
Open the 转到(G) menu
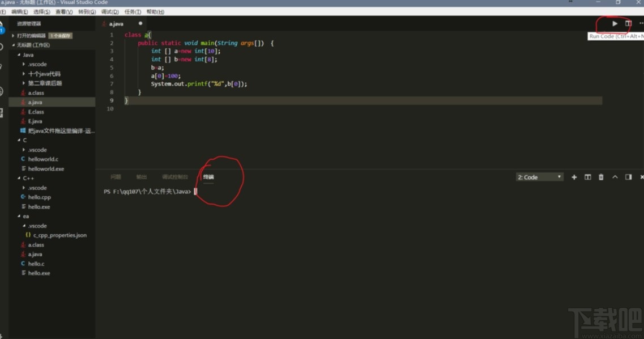[87, 12]
